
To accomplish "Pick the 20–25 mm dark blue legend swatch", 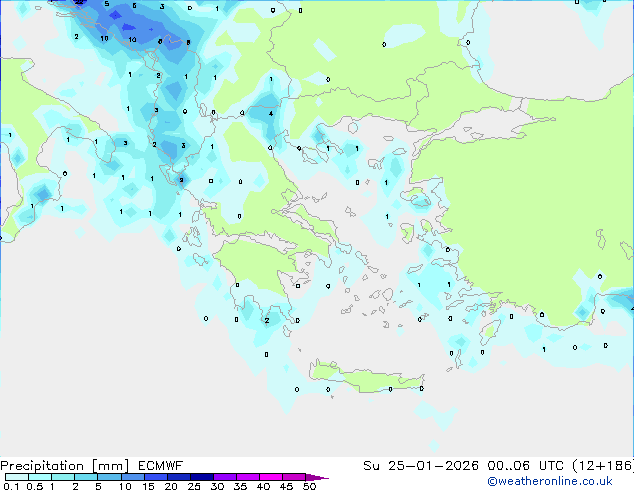I will pyautogui.click(x=179, y=477).
